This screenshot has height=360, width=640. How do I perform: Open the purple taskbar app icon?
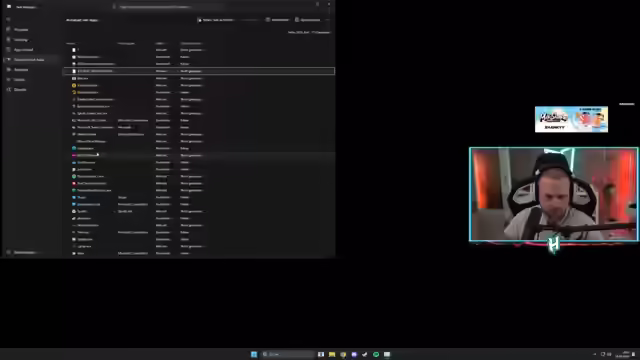tap(354, 354)
